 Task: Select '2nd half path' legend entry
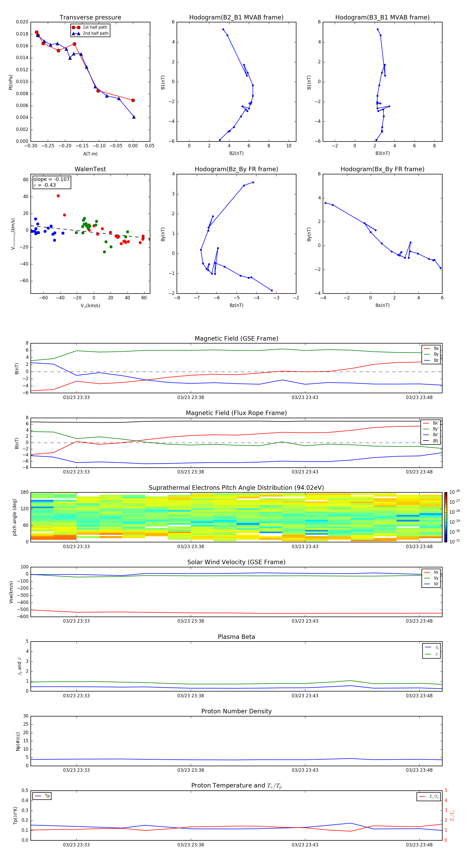pyautogui.click(x=90, y=33)
